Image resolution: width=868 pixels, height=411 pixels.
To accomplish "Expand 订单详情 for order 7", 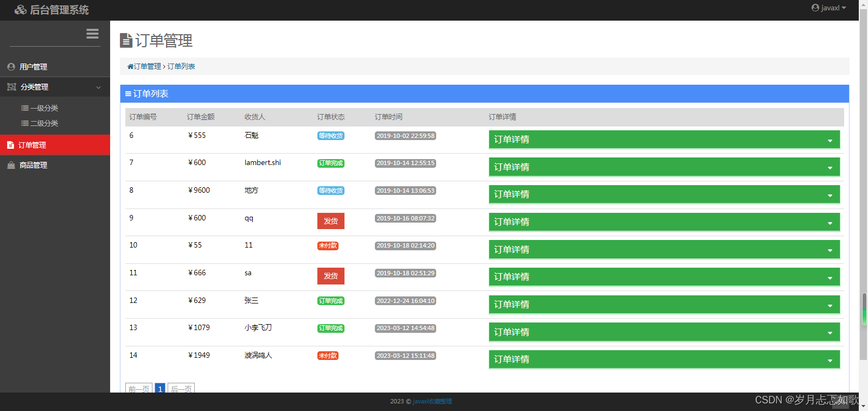I will pos(665,167).
